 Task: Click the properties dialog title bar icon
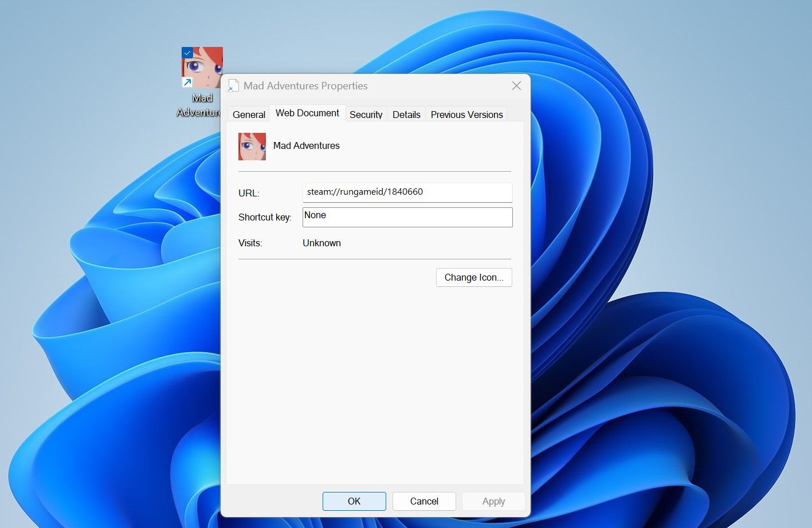click(x=233, y=86)
